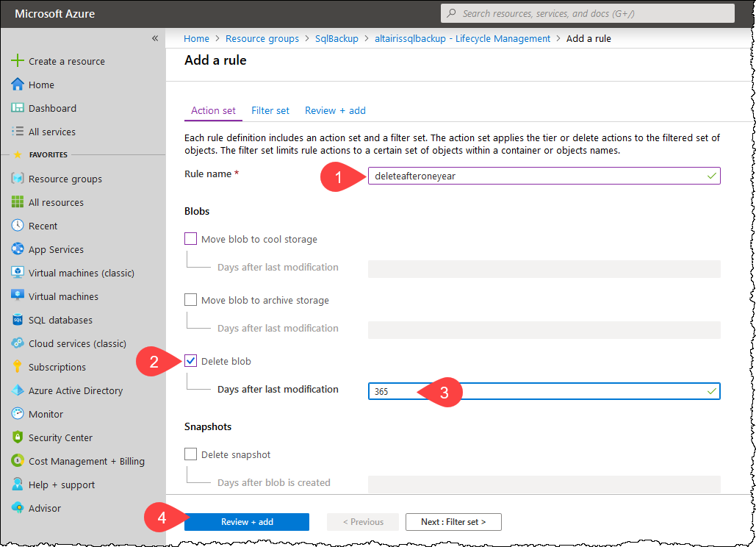The image size is (756, 547).
Task: Click the Add a rule page heading
Action: [x=215, y=60]
